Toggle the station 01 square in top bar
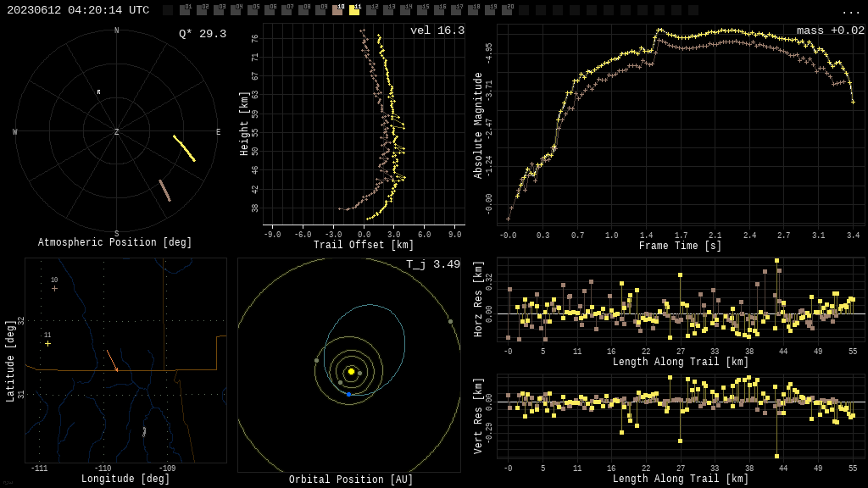The width and height of the screenshot is (868, 488). [x=185, y=10]
